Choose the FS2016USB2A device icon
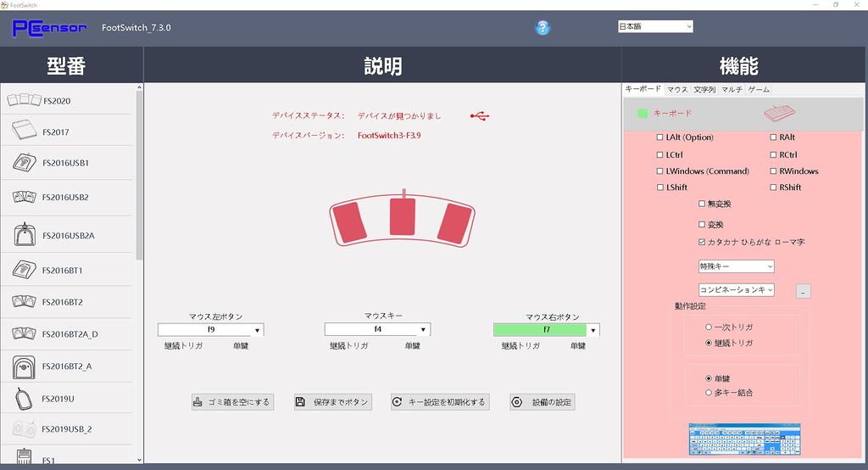Image resolution: width=868 pixels, height=470 pixels. (24, 235)
